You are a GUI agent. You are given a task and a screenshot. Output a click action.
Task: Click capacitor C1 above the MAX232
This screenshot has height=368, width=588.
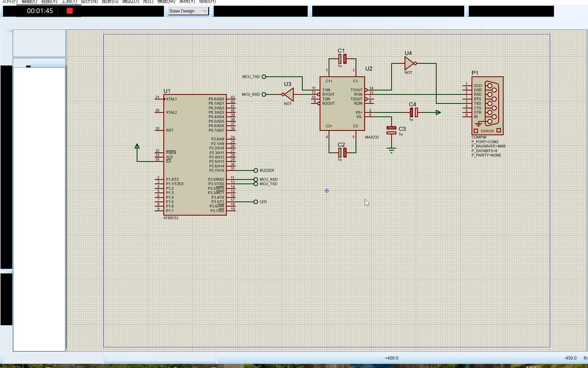(342, 59)
